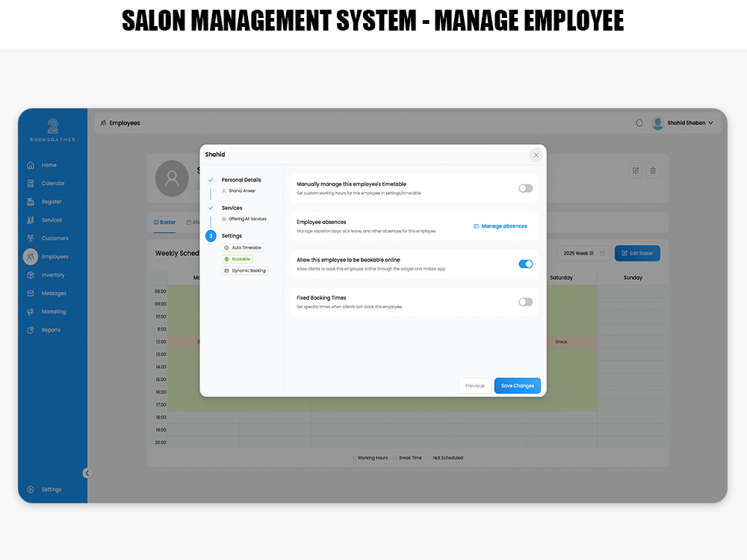The image size is (747, 560).
Task: Open Reports in the sidebar
Action: point(51,330)
